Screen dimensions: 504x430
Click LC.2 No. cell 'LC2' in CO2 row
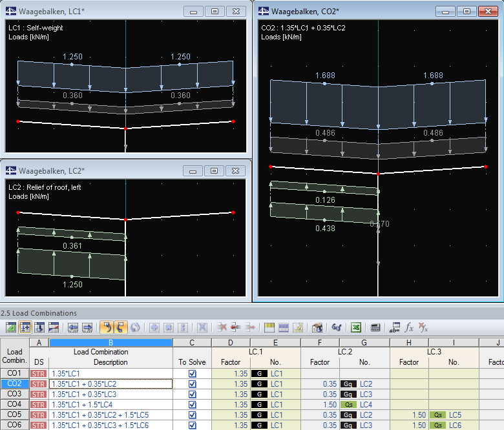[364, 384]
